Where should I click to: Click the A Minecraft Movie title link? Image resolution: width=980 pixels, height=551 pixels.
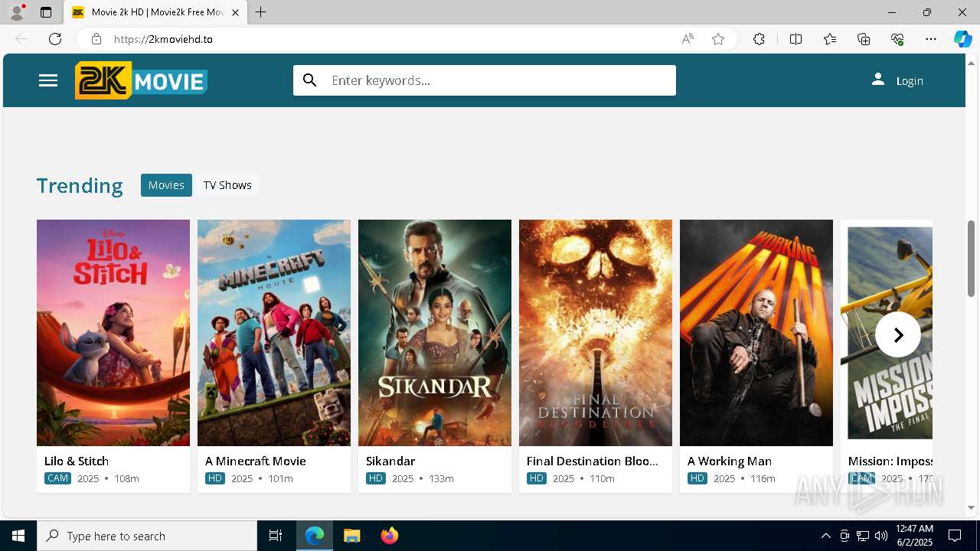(256, 461)
